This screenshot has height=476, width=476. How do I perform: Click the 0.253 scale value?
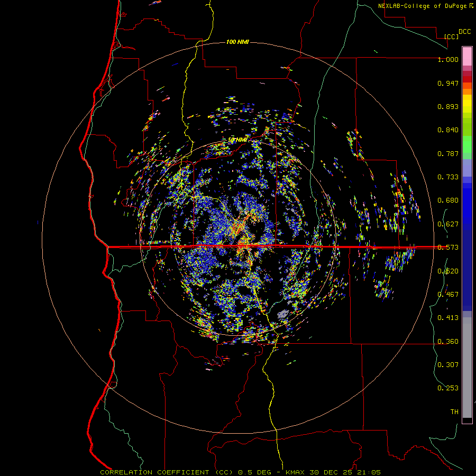tap(448, 388)
